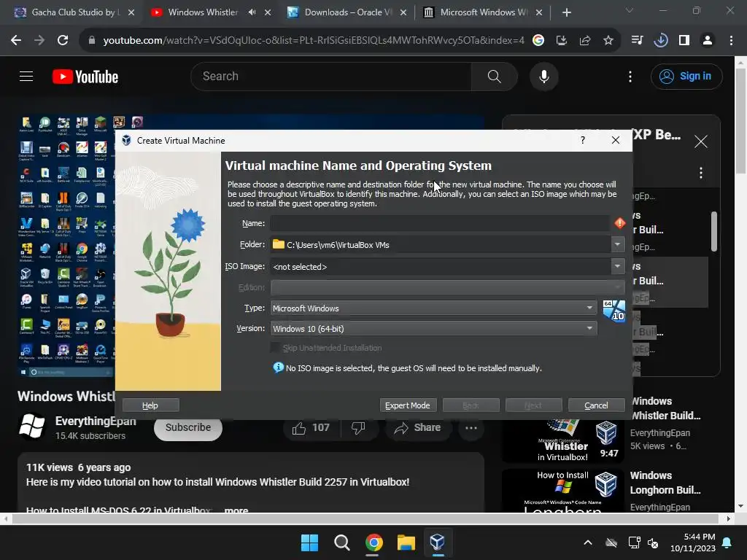Click Whistler in Virtualbox video thumbnail
The image size is (747, 560).
coord(562,440)
